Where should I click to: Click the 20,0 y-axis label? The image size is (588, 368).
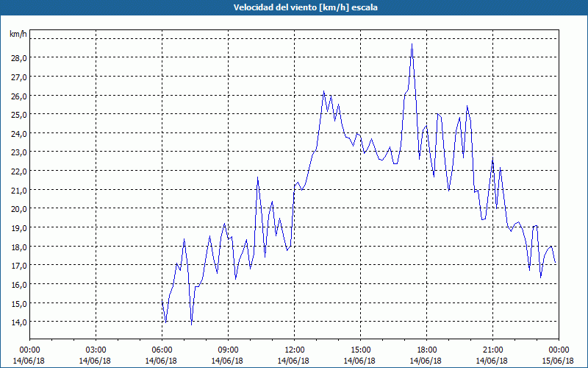[21, 209]
